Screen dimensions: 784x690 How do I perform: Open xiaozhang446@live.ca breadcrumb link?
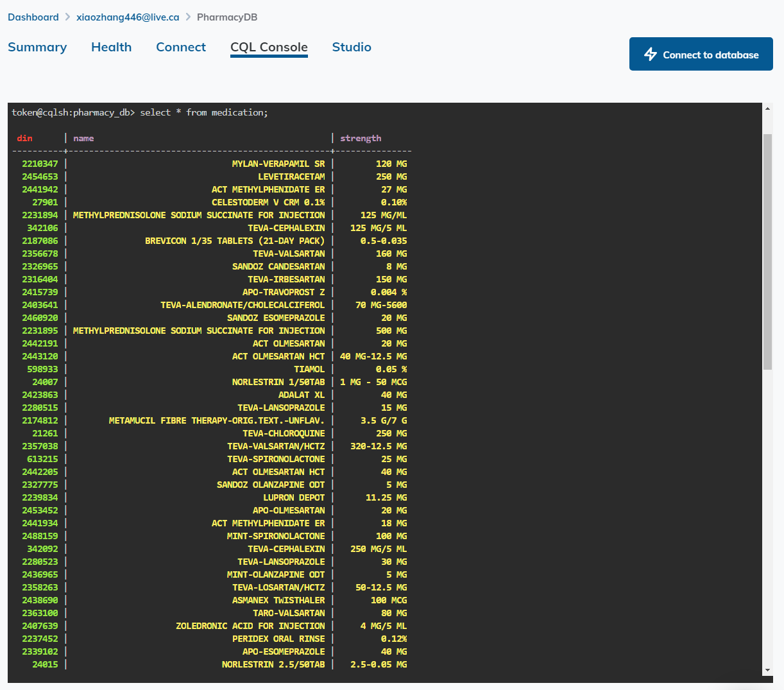[128, 17]
